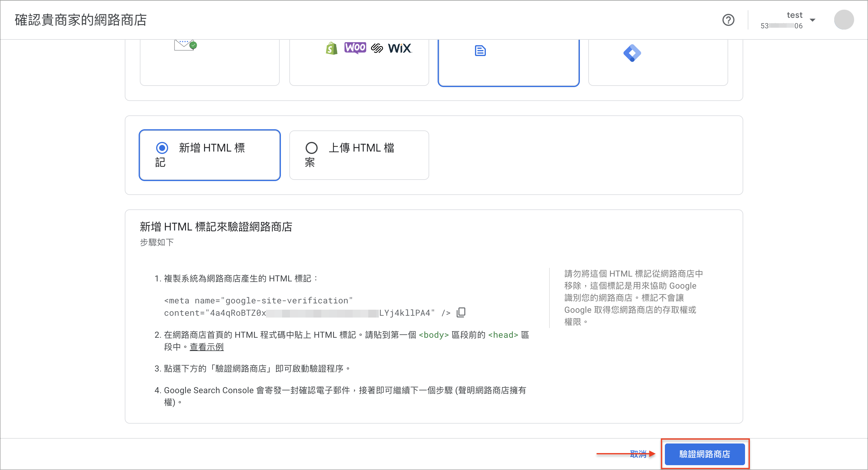Select the email verification envelope card
Image resolution: width=868 pixels, height=470 pixels.
209,63
